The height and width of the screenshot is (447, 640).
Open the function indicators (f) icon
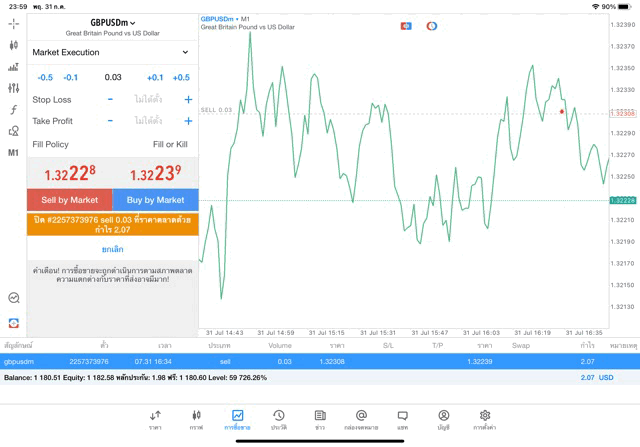(14, 110)
